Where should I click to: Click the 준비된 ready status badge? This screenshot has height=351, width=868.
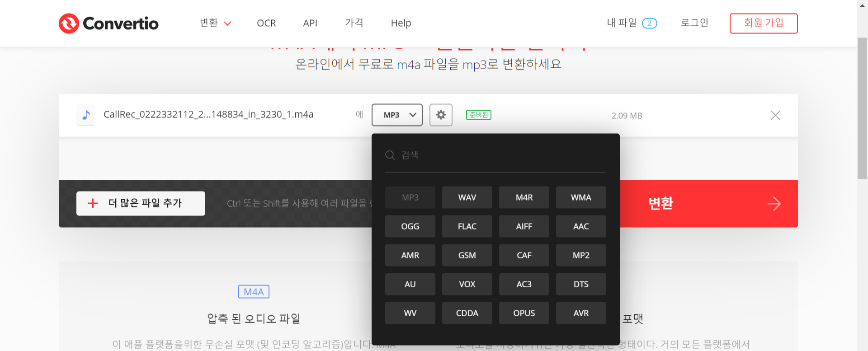pyautogui.click(x=478, y=115)
